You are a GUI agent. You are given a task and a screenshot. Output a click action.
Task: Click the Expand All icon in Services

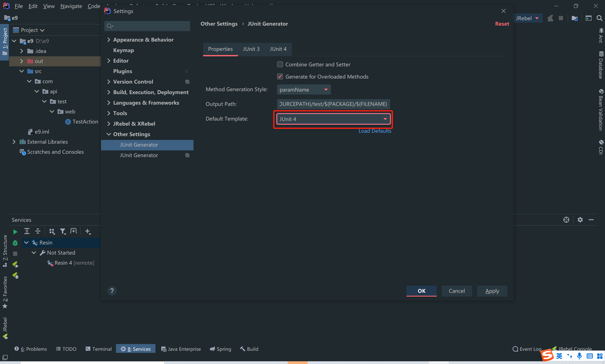27,231
